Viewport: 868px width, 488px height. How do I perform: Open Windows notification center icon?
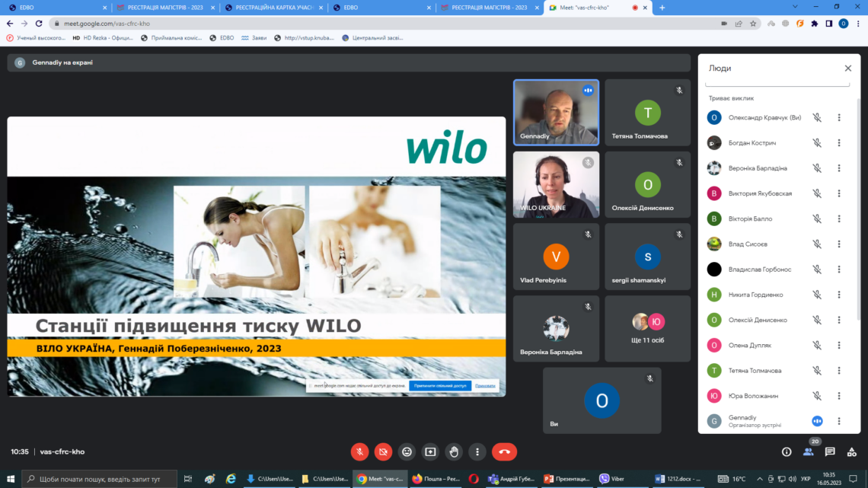pos(853,479)
